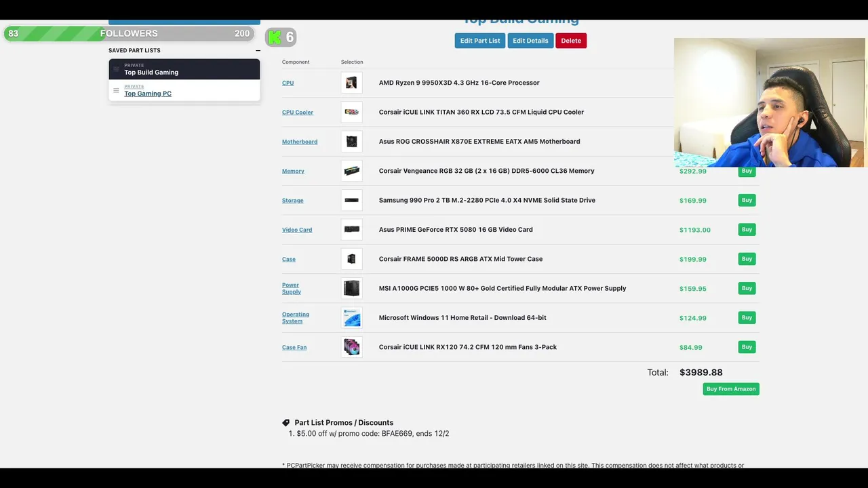Open the CPU component link

coord(288,83)
